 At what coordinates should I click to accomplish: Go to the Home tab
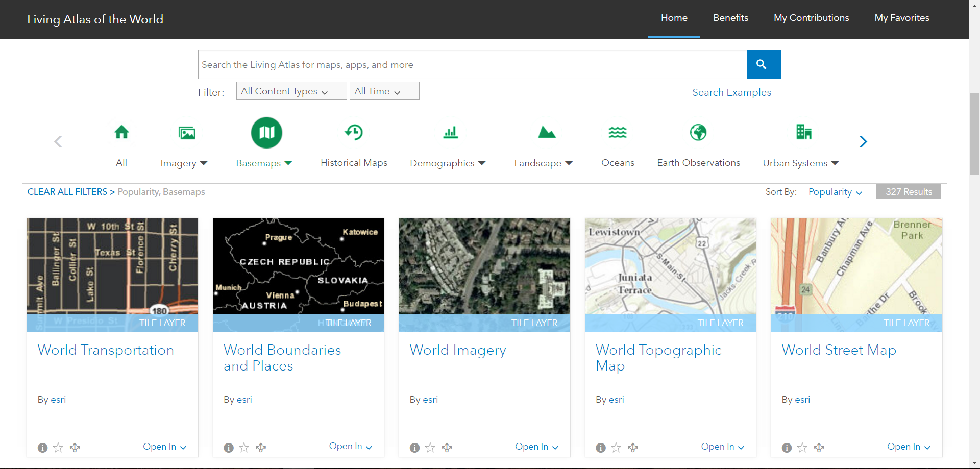pyautogui.click(x=674, y=18)
